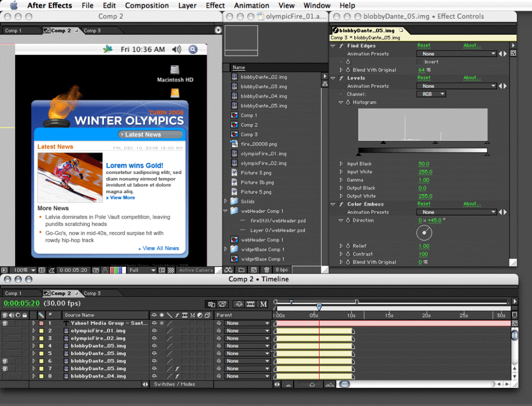Toggle the effect f switch on layer 7
This screenshot has height=406, width=532.
point(177,368)
